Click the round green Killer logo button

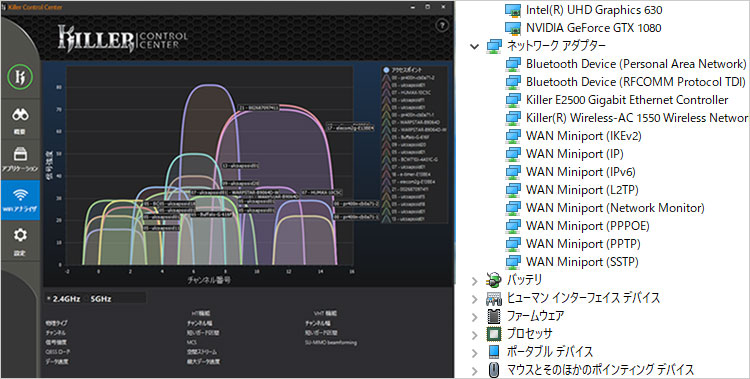(20, 77)
